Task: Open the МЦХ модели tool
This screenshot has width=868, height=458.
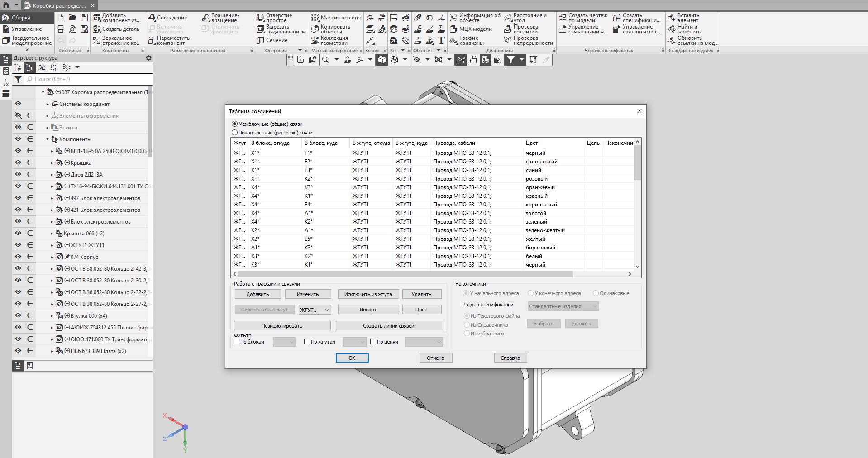Action: pyautogui.click(x=454, y=29)
